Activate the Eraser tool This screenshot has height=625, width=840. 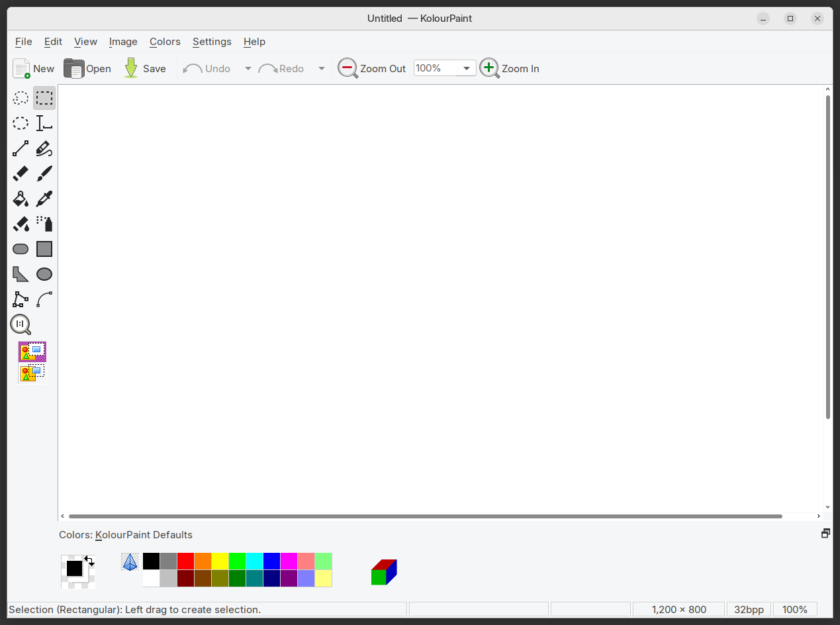21,174
